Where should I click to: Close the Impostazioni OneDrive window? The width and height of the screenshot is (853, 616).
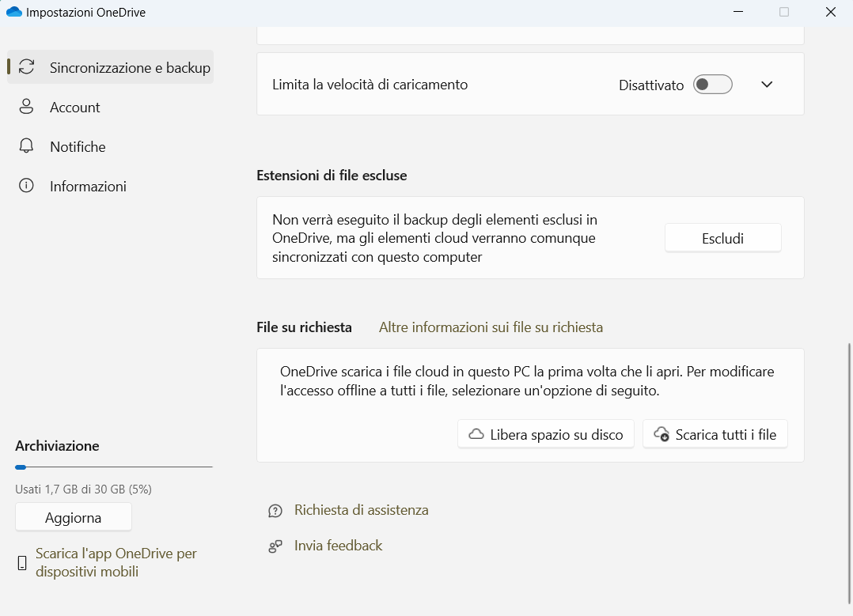[831, 12]
